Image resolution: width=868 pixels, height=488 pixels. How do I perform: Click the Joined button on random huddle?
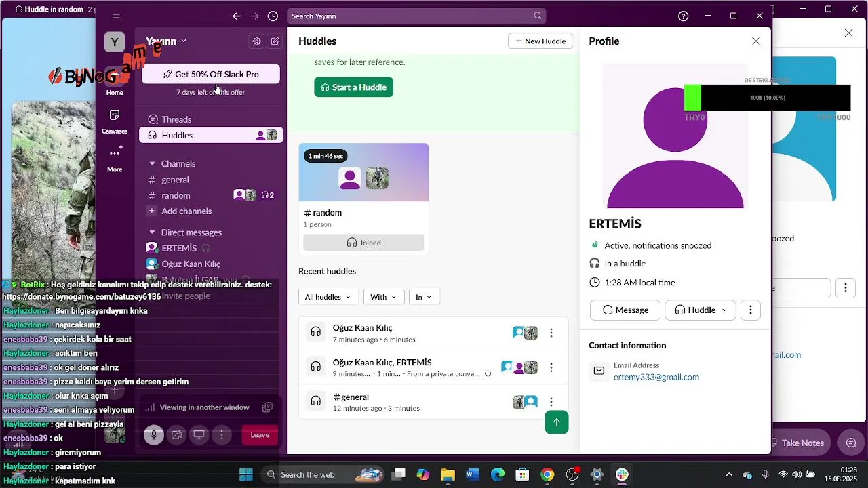pyautogui.click(x=363, y=243)
